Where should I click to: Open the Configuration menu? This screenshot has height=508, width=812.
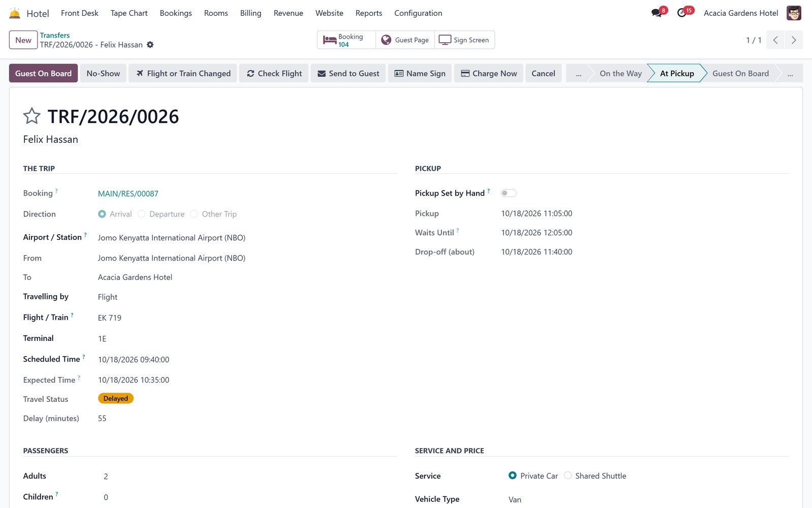click(418, 13)
